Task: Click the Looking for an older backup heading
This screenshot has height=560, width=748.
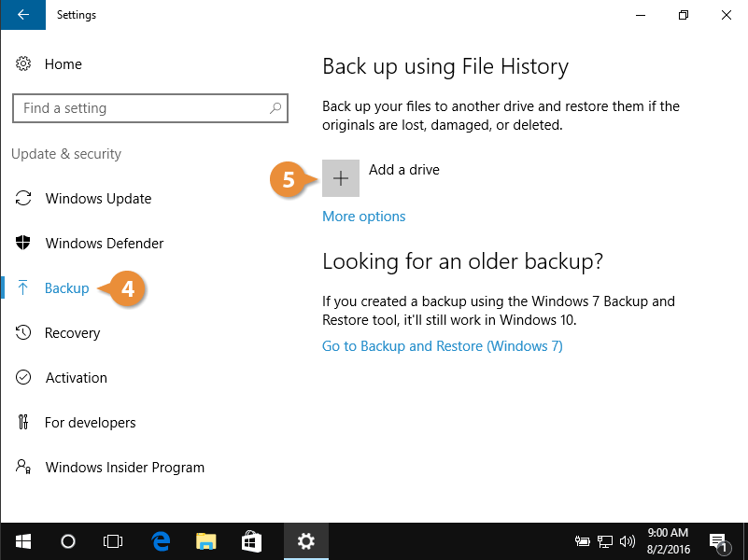Action: point(463,261)
